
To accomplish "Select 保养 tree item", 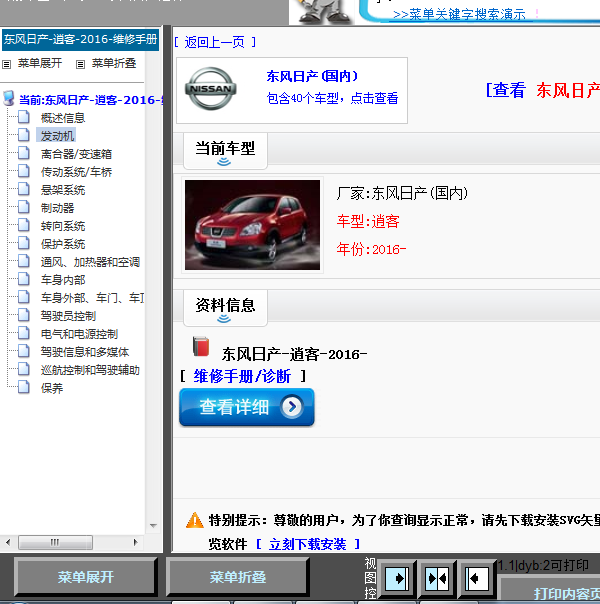I will tap(52, 388).
